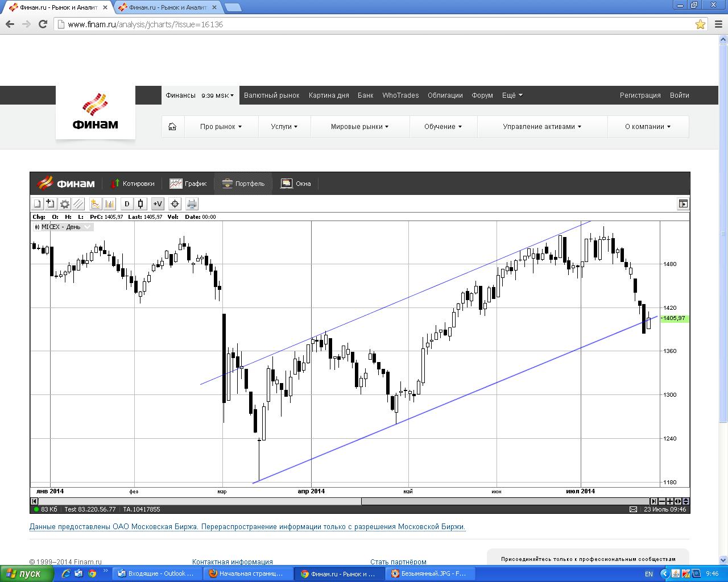Viewport: 728px width, 582px height.
Task: Open the Котировки tab
Action: 132,184
